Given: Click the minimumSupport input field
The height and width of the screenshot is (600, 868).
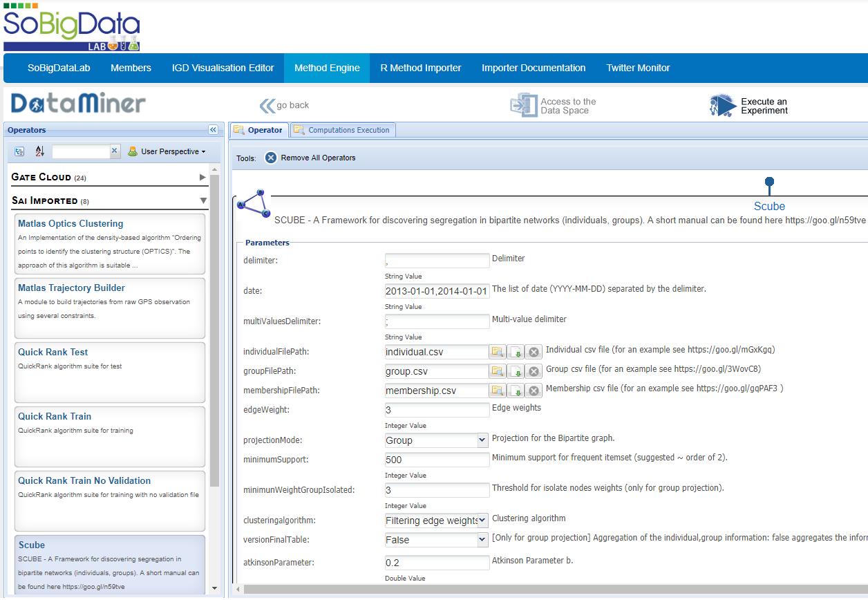Looking at the screenshot, I should pyautogui.click(x=437, y=460).
